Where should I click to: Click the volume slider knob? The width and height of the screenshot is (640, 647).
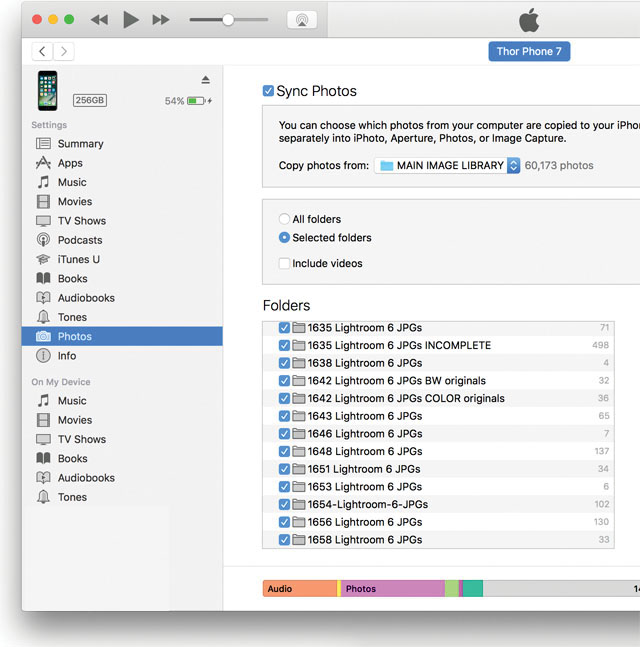coord(228,19)
